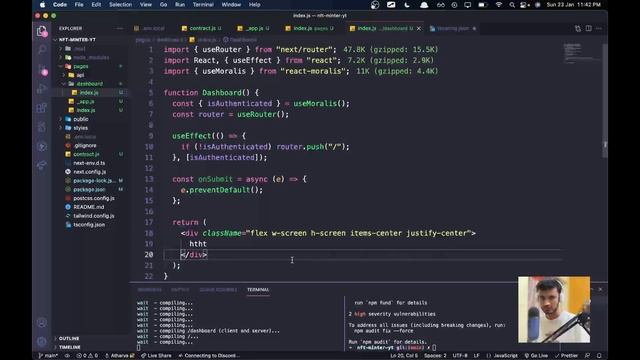
Task: Open the Extensions view in activity bar
Action: tap(42, 108)
